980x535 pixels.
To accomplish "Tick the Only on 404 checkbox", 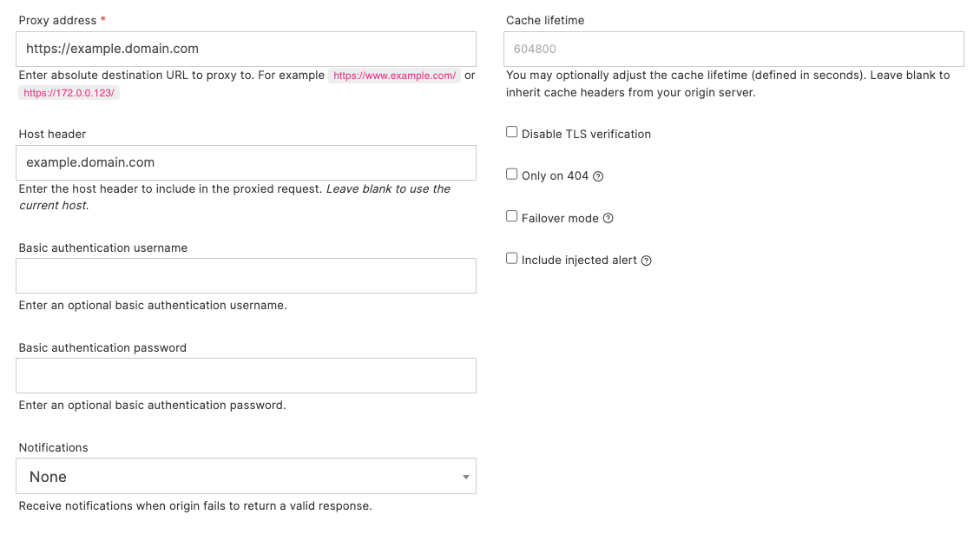I will [x=512, y=175].
